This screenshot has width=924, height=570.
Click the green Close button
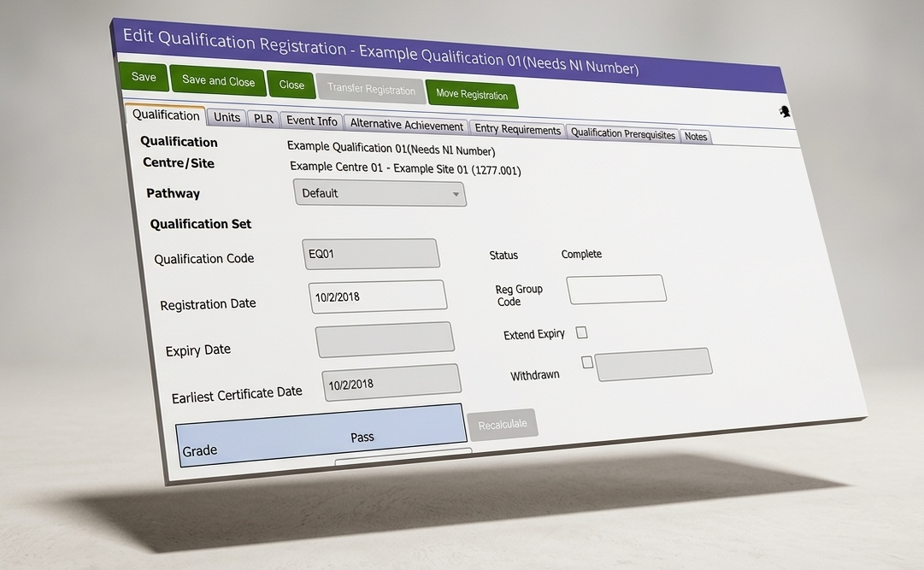point(291,85)
